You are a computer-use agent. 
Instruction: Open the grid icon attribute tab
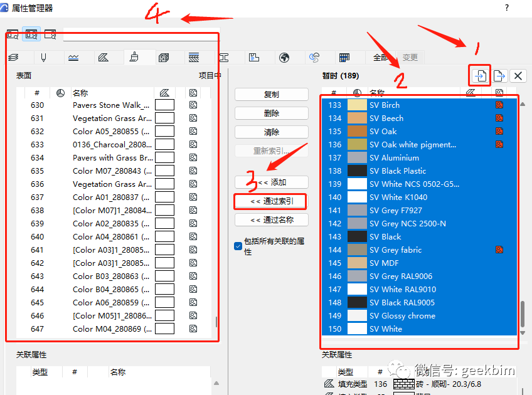click(344, 58)
